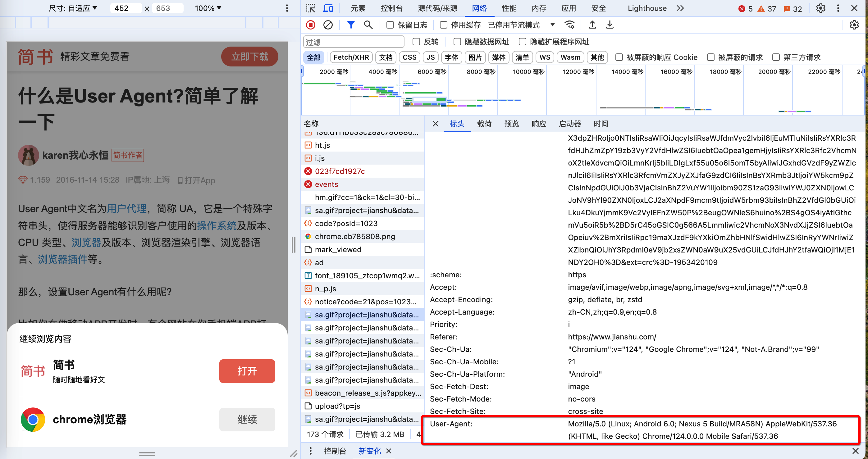Close the request details pane

pyautogui.click(x=435, y=124)
